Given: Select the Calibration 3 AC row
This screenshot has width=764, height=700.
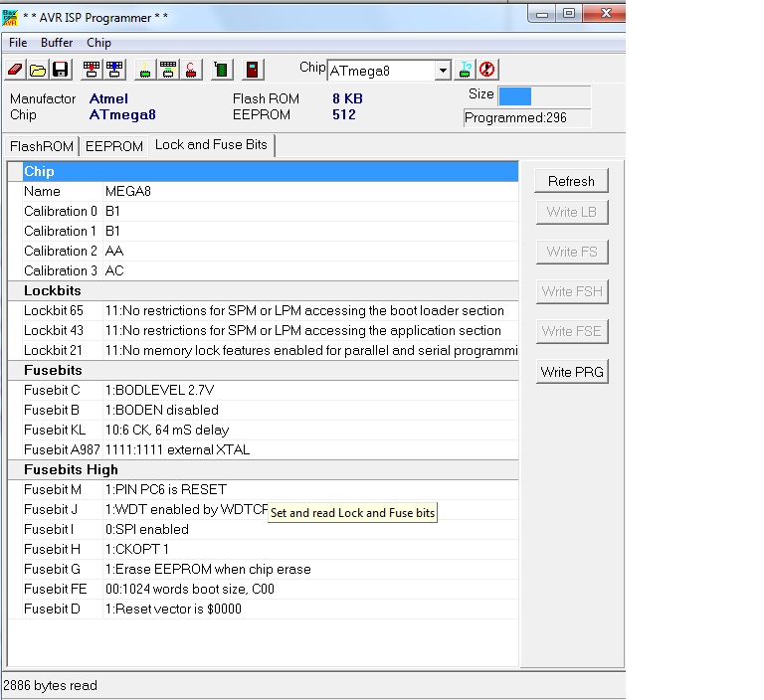Looking at the screenshot, I should coord(271,270).
